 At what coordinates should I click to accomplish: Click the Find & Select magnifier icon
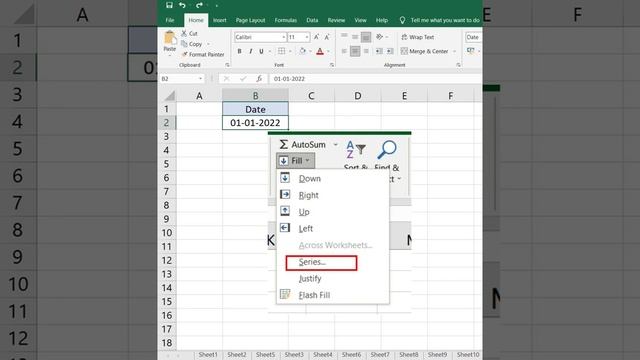[387, 150]
